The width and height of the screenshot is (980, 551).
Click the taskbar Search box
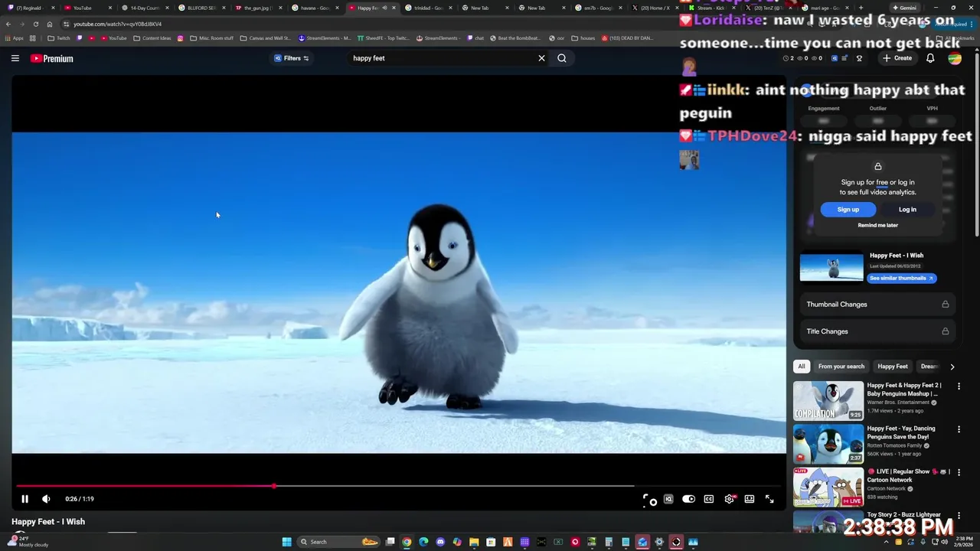point(338,542)
